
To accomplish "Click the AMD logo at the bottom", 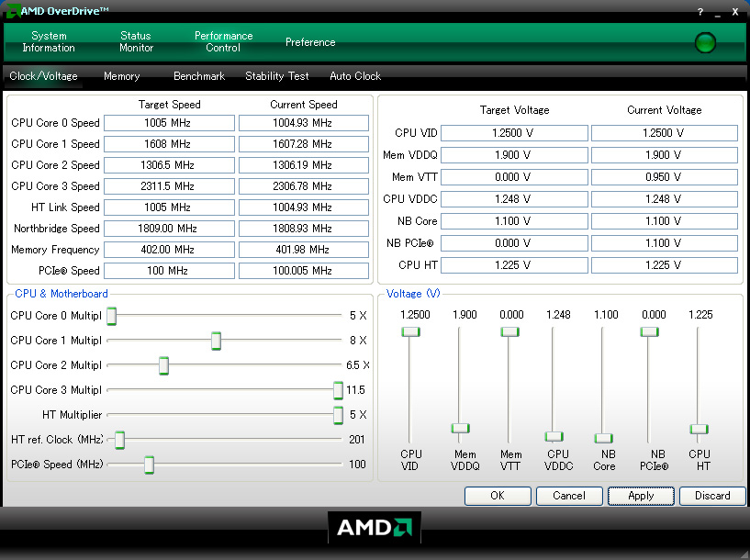I will [x=375, y=528].
